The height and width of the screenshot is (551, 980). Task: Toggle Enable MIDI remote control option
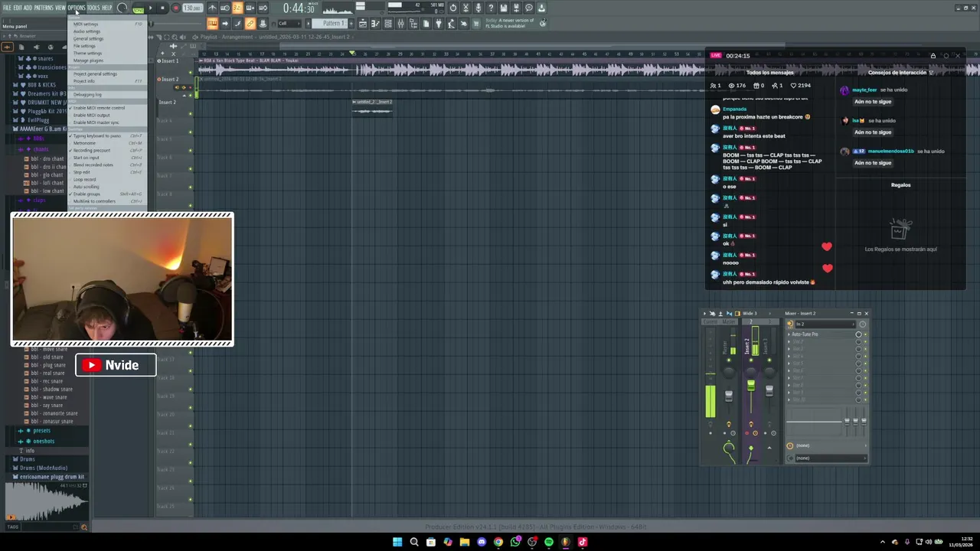click(107, 108)
